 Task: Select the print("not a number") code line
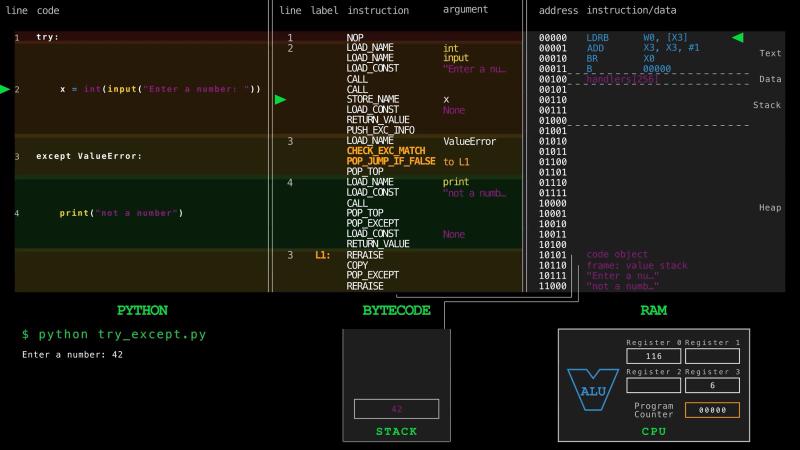point(121,213)
